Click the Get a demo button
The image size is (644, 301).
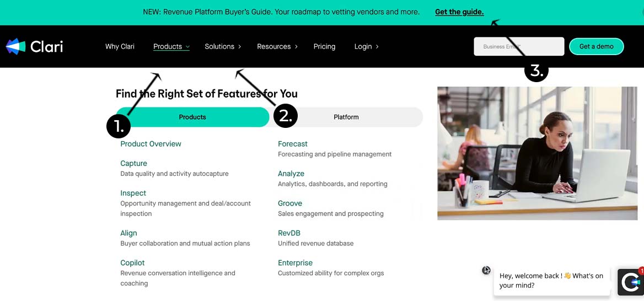click(x=596, y=46)
